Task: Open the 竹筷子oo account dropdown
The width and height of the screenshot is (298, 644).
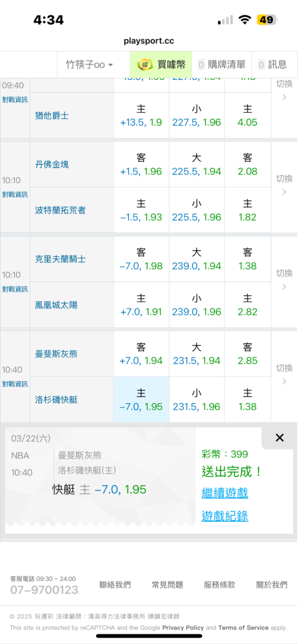Action: point(90,65)
